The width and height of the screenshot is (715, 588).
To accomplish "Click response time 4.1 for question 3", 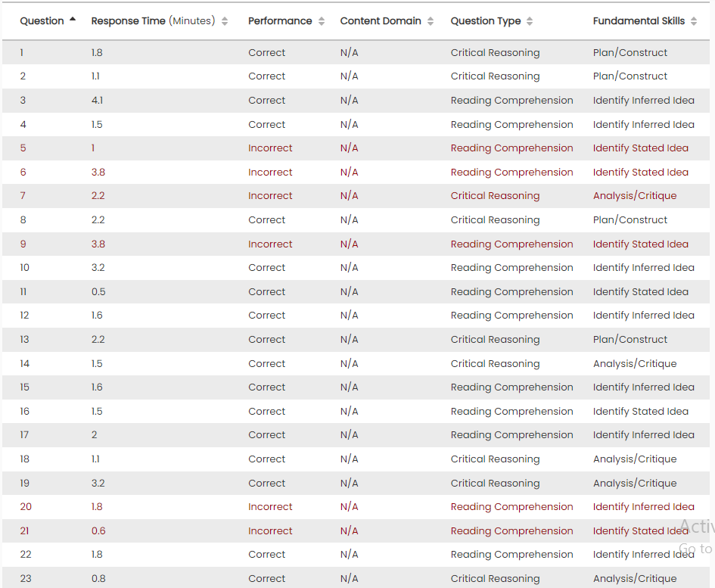I will pyautogui.click(x=97, y=101).
